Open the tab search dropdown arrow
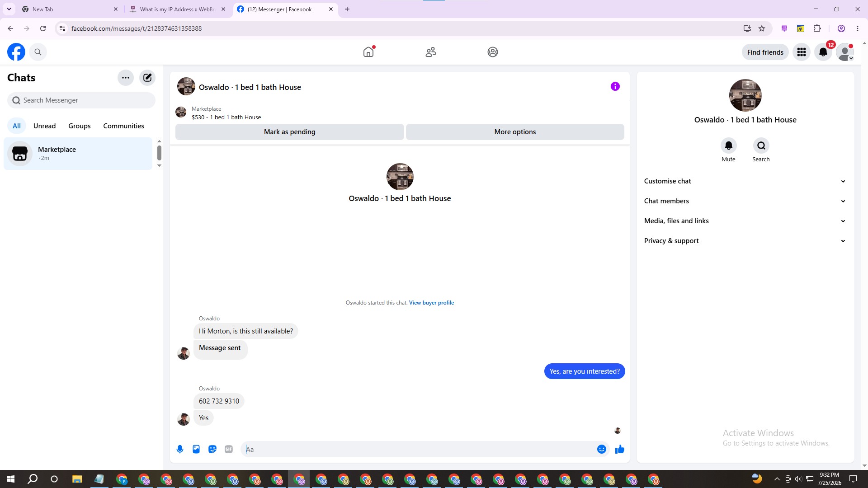 pos(9,9)
